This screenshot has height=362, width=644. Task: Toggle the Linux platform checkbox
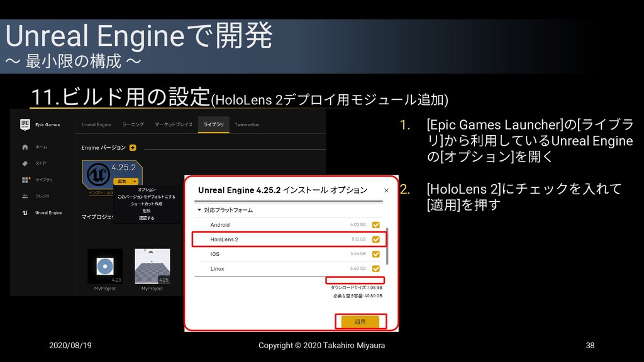376,269
